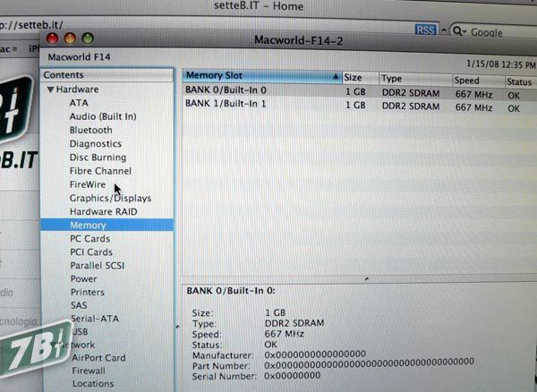This screenshot has width=537, height=392.
Task: Select Bluetooth in the Hardware list
Action: tap(90, 130)
